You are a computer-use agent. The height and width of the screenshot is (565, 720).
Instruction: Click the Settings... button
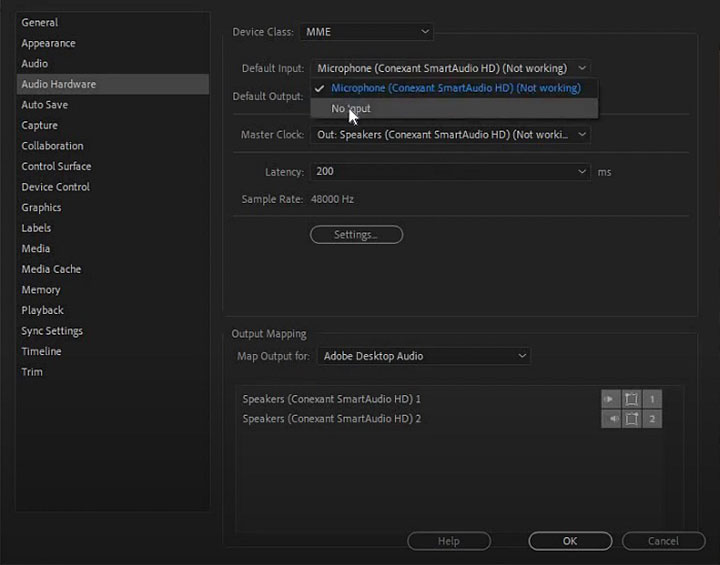coord(356,235)
